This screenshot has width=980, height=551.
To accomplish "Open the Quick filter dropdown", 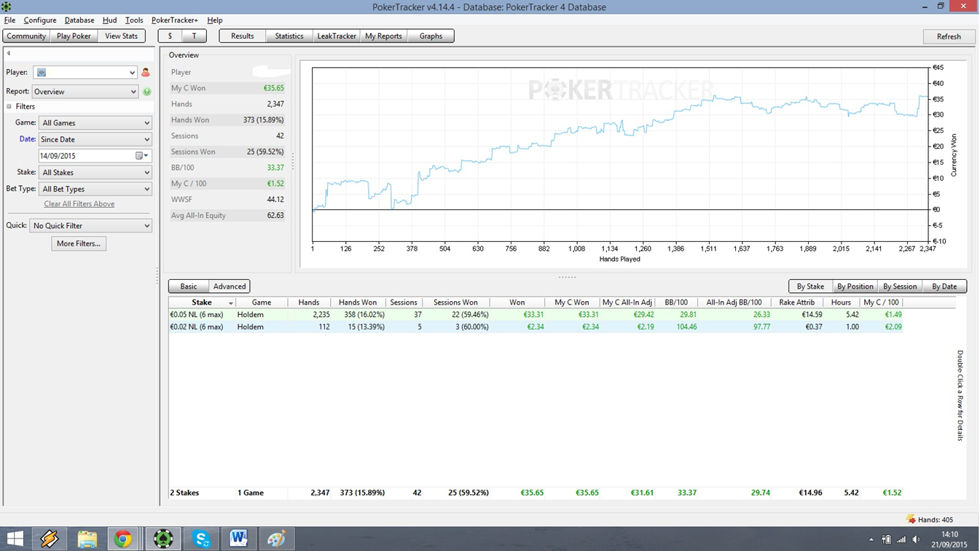I will pos(90,226).
